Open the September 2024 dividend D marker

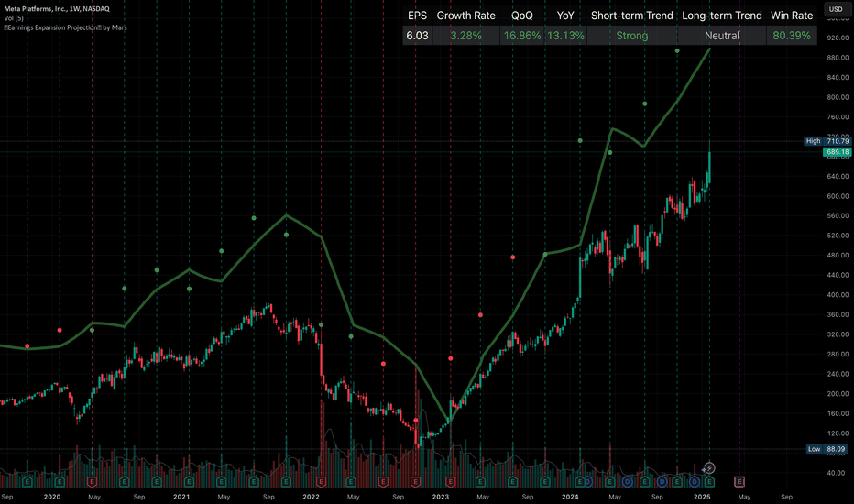coord(662,482)
